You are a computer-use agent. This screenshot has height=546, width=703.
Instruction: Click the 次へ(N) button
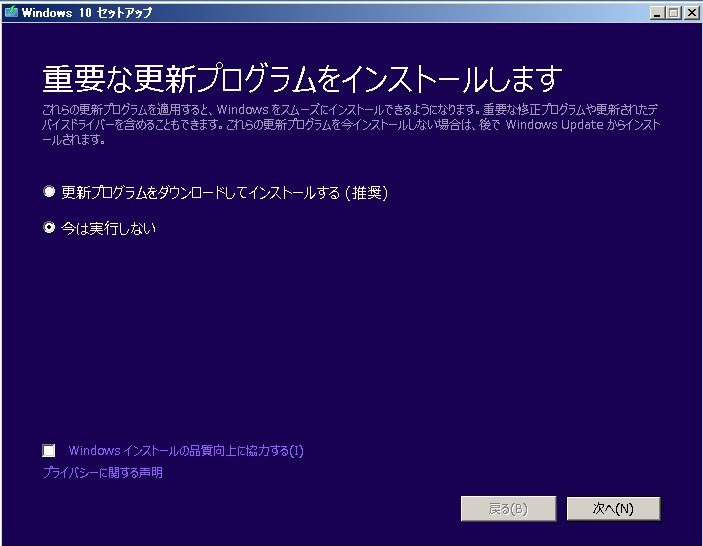[x=613, y=509]
